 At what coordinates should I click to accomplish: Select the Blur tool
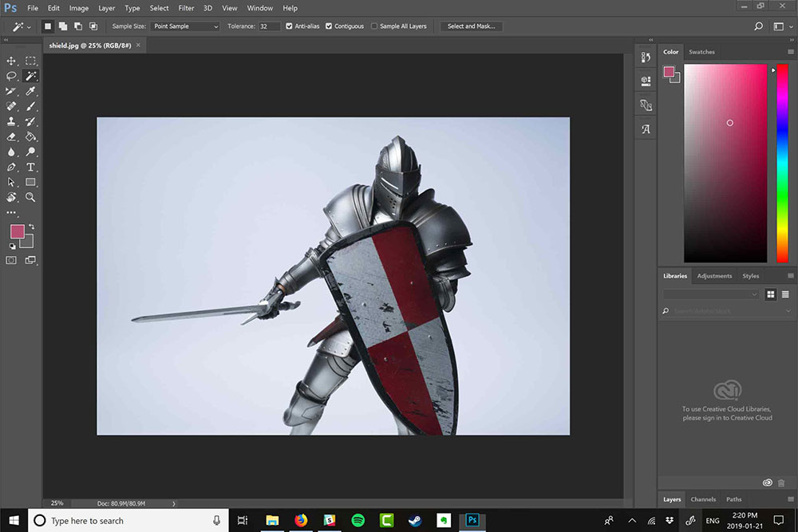pyautogui.click(x=11, y=152)
